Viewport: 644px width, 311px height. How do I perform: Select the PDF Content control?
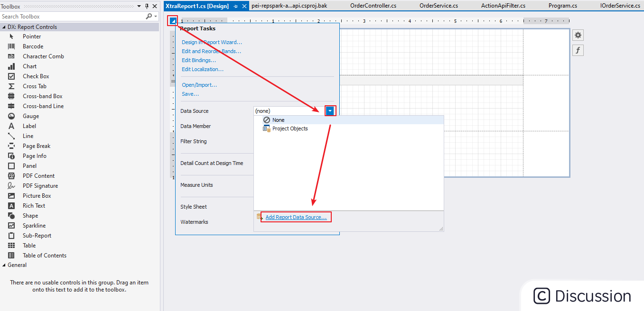point(38,176)
